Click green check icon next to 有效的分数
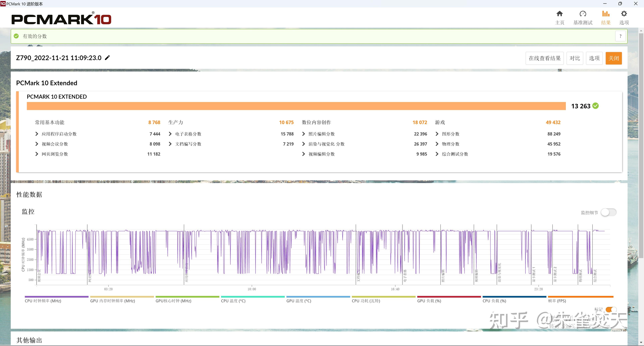 (x=16, y=36)
